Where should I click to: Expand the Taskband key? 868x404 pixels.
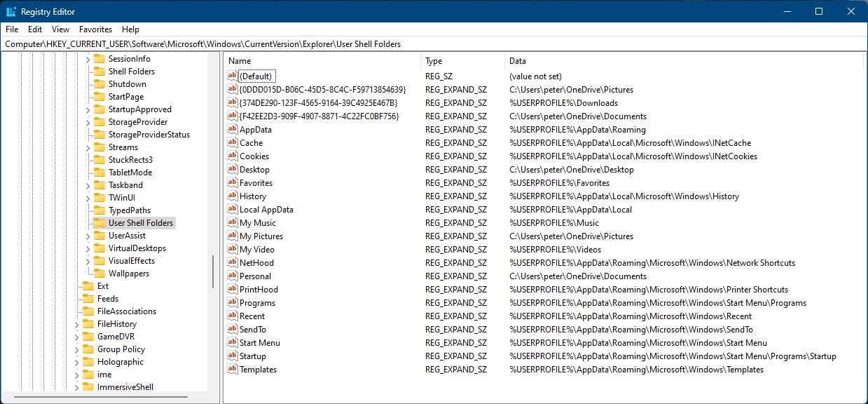88,185
